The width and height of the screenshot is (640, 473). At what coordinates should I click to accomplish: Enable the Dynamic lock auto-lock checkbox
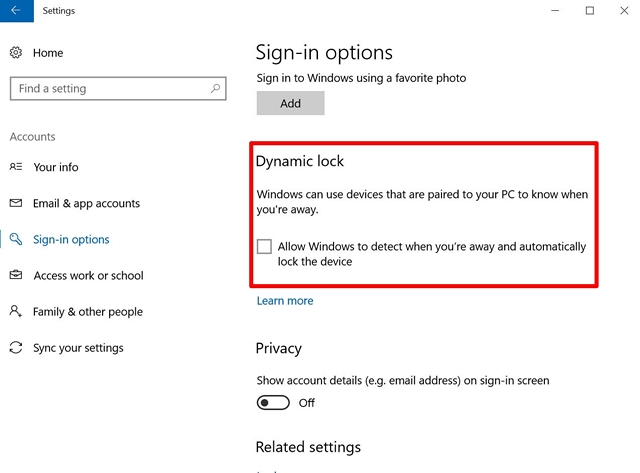[x=264, y=246]
